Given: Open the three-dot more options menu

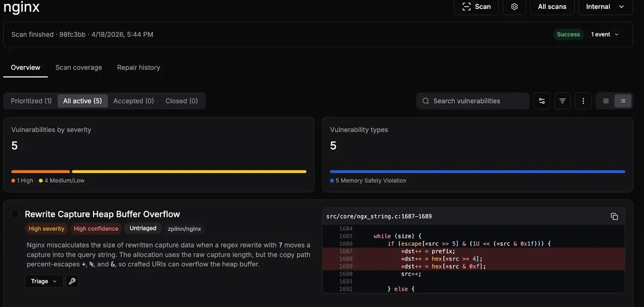Looking at the screenshot, I should (x=583, y=101).
